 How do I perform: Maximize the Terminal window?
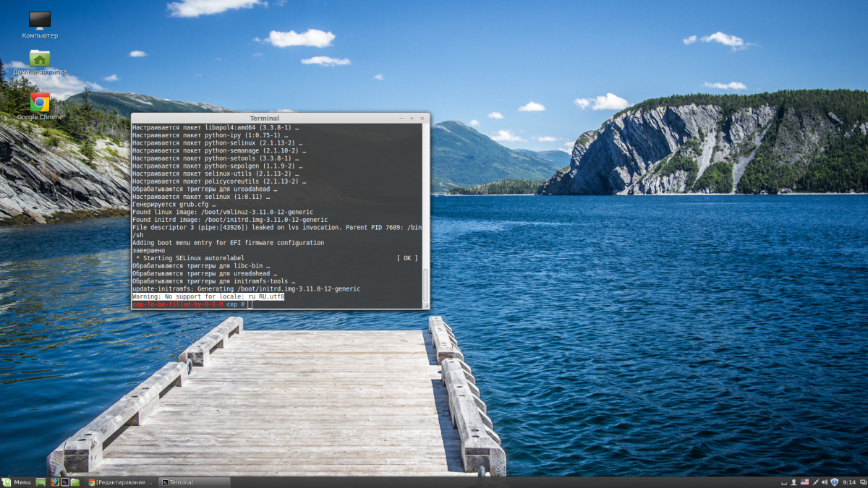[x=412, y=118]
